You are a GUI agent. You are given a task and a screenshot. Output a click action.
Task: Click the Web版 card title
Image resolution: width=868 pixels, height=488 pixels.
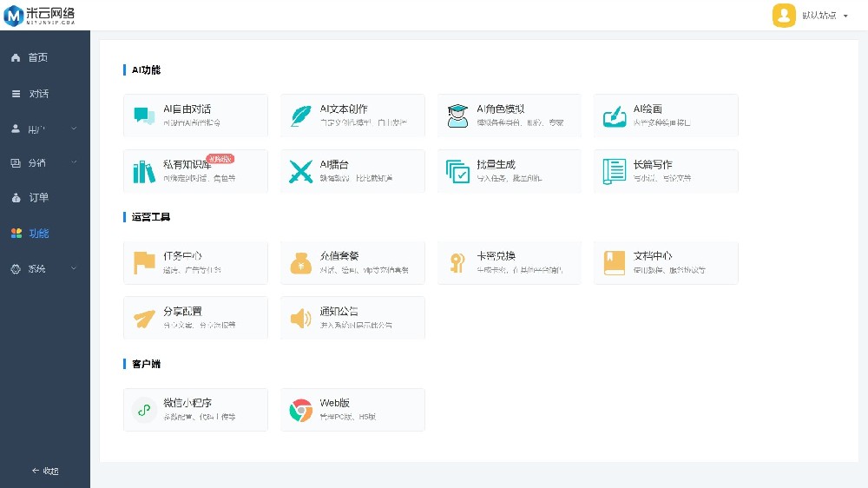point(334,403)
